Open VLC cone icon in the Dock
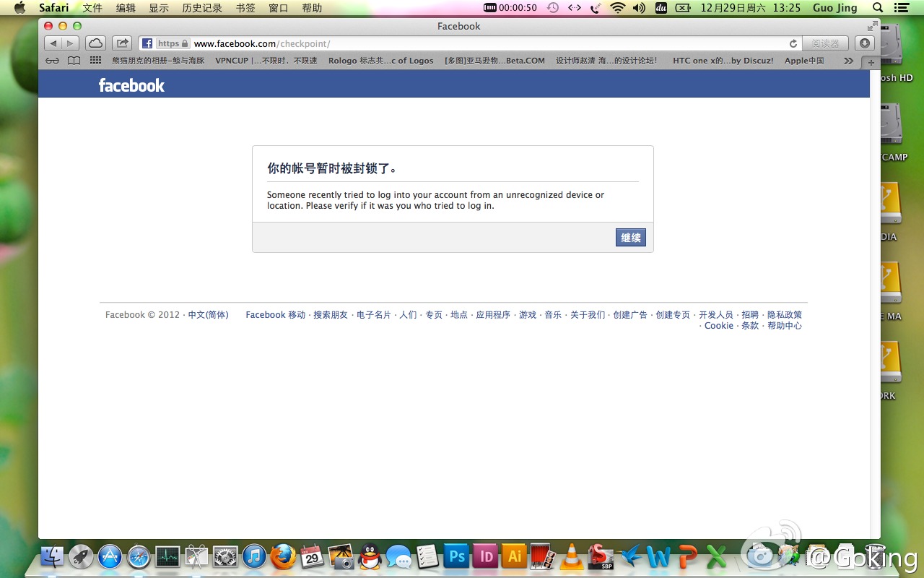The width and height of the screenshot is (924, 578). coord(572,556)
